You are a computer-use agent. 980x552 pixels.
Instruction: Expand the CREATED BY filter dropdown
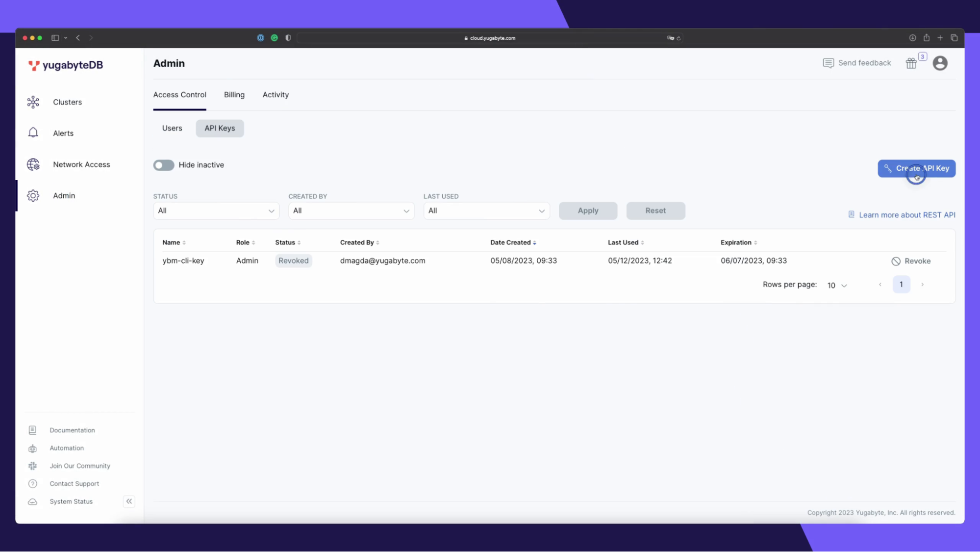tap(351, 211)
